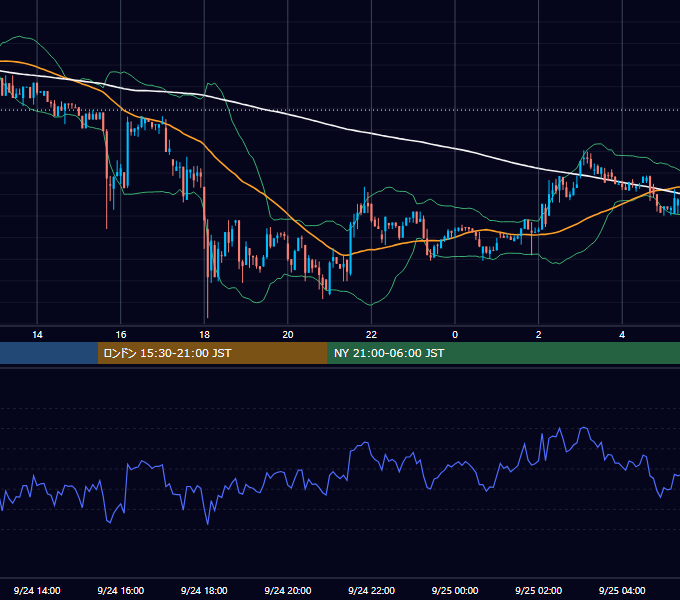Viewport: 680px width, 600px height.
Task: Click the 22 hour label on price chart axis
Action: coord(371,335)
